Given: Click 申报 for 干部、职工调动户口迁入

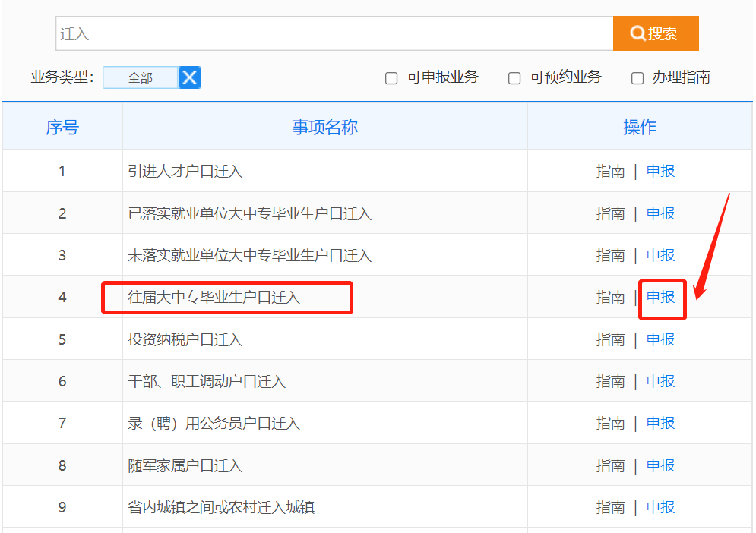Looking at the screenshot, I should 660,381.
